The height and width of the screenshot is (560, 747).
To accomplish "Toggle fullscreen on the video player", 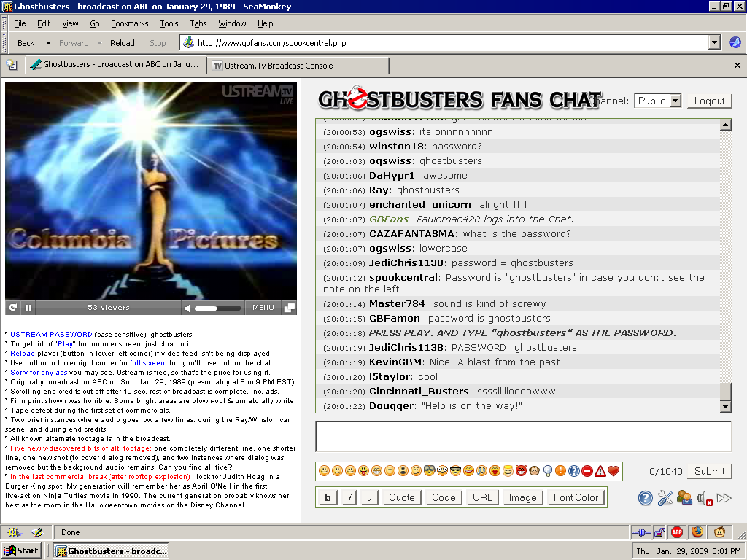I will pyautogui.click(x=289, y=308).
